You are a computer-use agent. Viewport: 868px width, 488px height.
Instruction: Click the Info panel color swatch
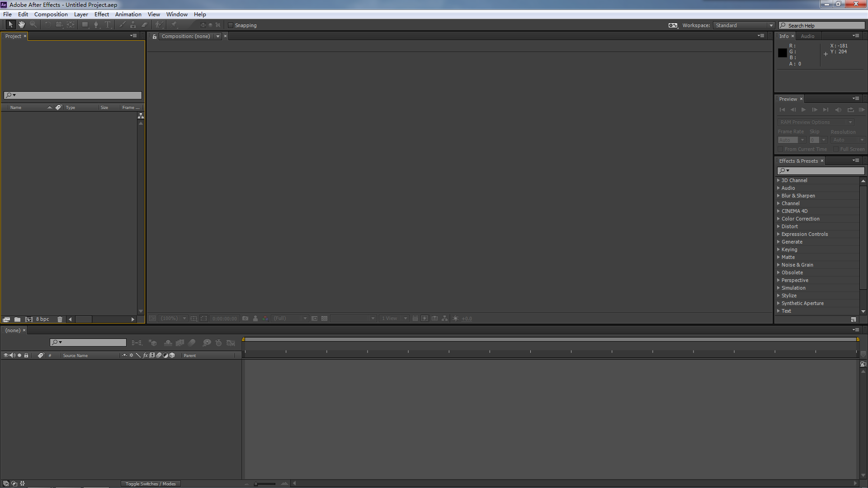[782, 53]
